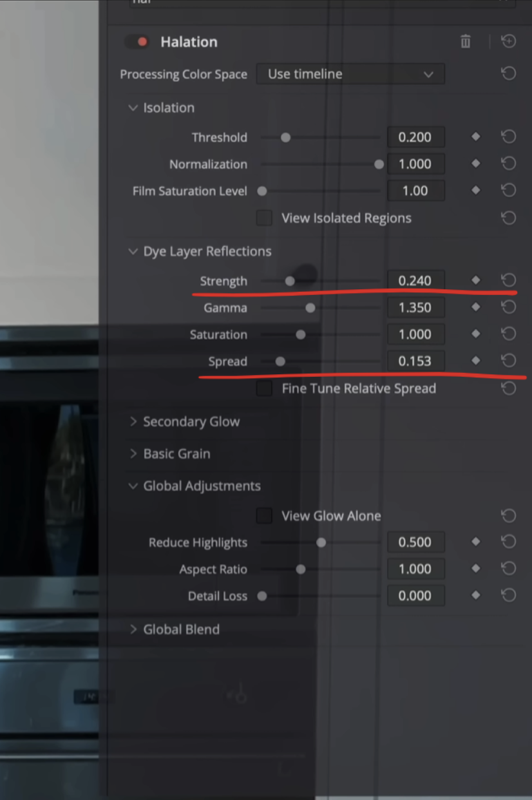
Task: Click the Threshold value field 0.200
Action: click(x=415, y=137)
